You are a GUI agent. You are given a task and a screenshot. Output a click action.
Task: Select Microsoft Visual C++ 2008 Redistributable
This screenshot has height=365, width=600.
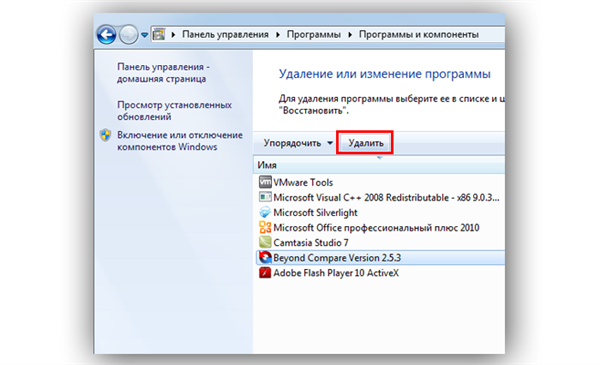386,197
